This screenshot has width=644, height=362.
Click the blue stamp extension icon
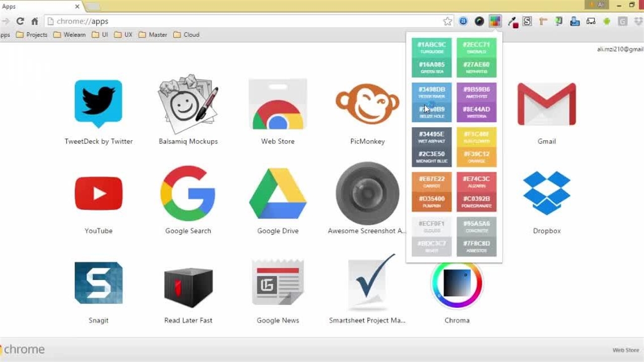click(575, 21)
